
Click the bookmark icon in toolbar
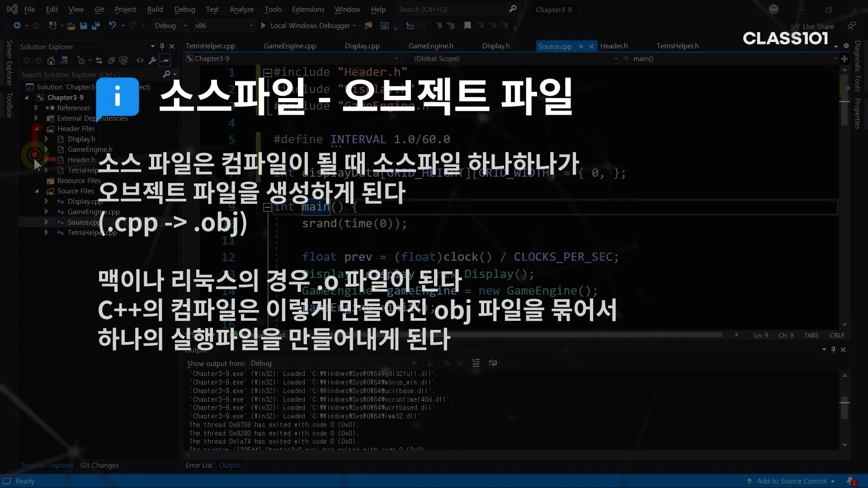[x=467, y=26]
